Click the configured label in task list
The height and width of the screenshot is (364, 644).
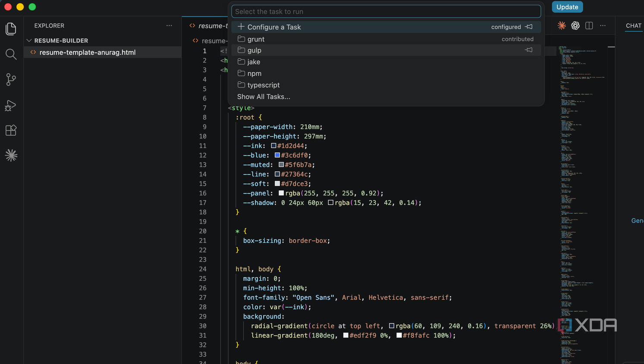pos(506,27)
